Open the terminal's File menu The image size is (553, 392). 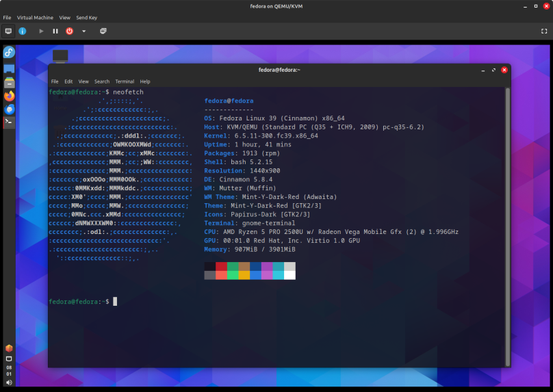click(55, 81)
